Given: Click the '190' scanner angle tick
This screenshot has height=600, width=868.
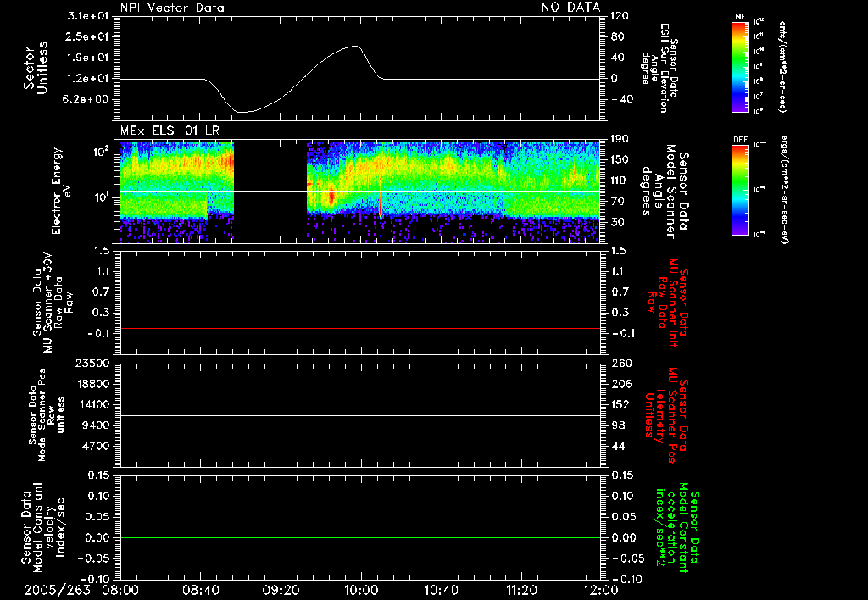Looking at the screenshot, I should (620, 139).
